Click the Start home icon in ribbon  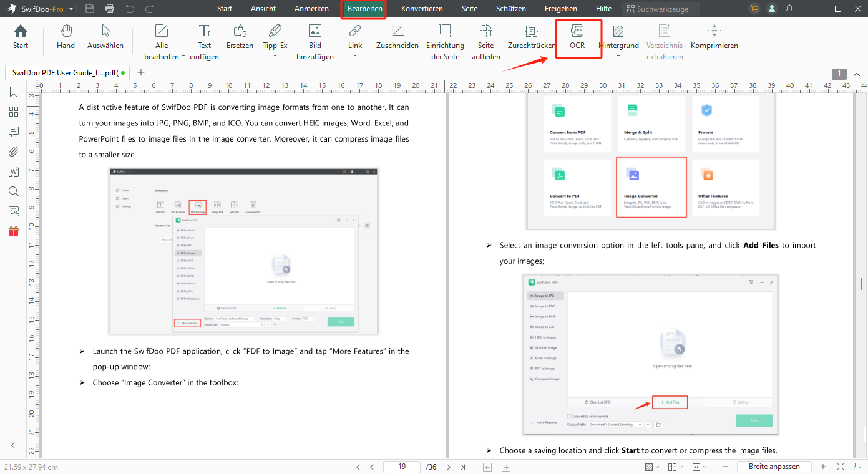point(21,37)
